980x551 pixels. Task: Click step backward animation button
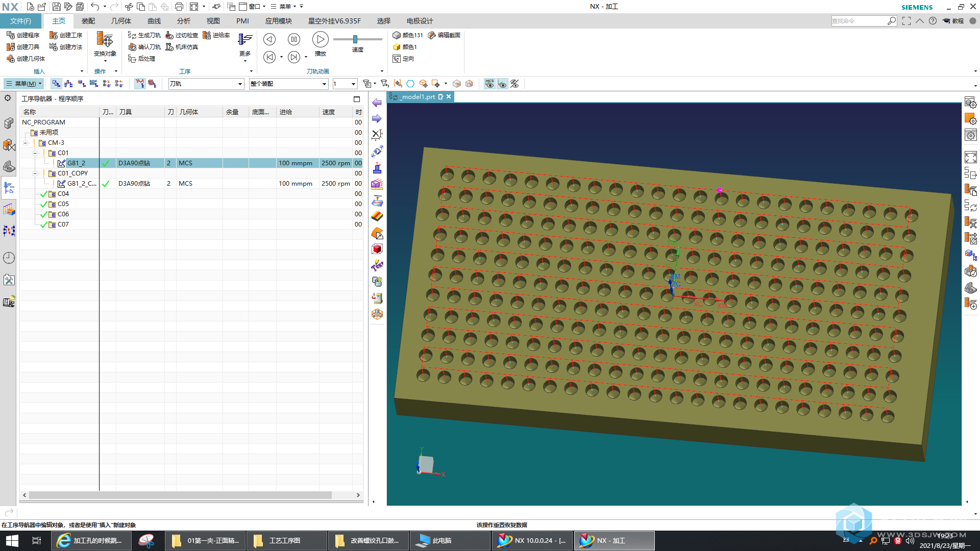(269, 57)
